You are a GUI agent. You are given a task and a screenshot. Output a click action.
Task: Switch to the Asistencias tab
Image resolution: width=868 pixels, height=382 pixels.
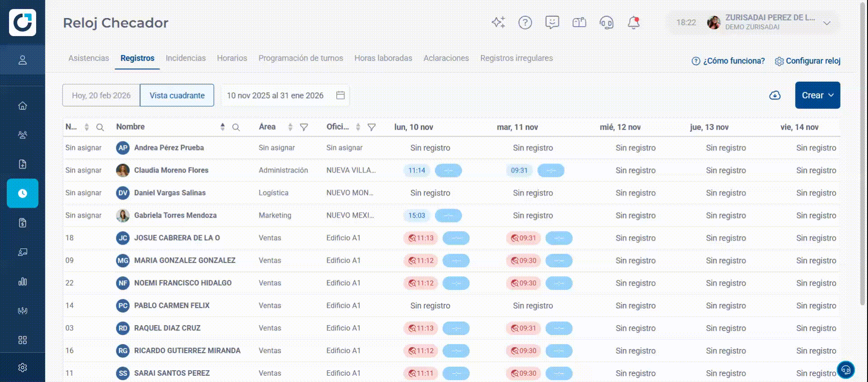[89, 58]
